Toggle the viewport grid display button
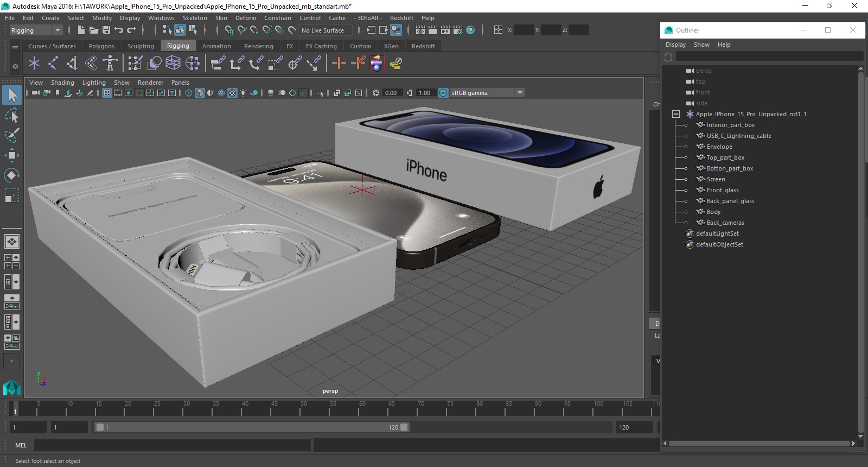 (x=107, y=93)
